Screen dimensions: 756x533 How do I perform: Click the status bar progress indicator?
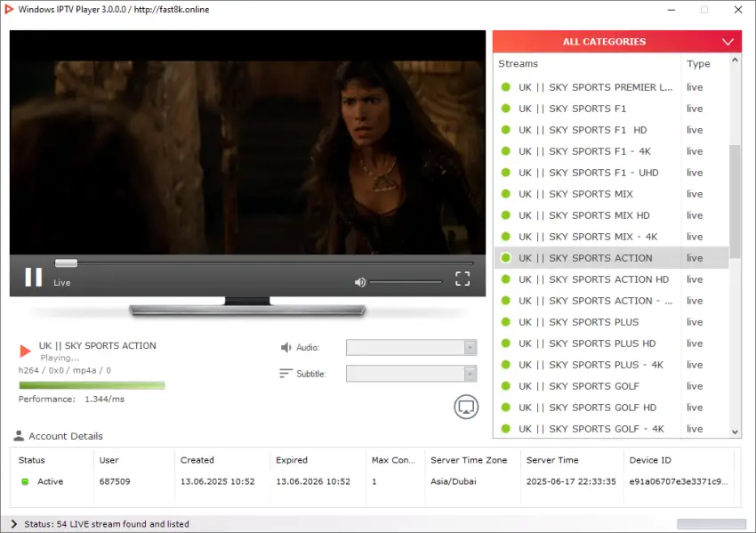coord(712,524)
